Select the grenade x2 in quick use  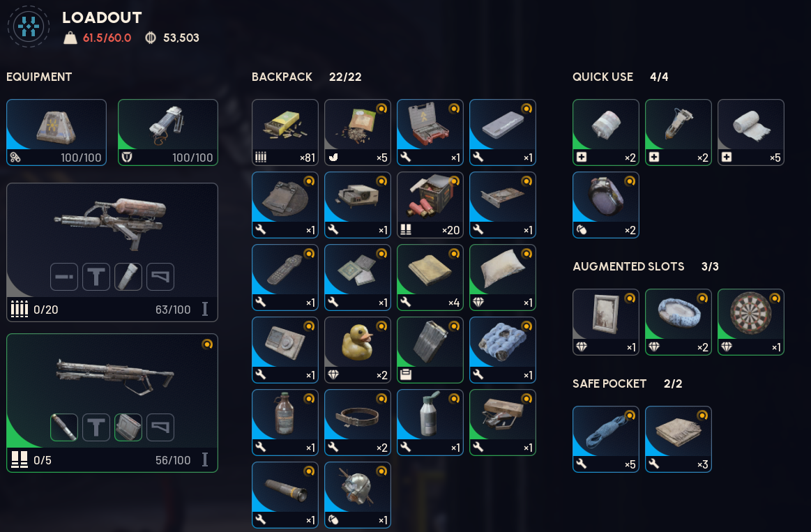(606, 205)
